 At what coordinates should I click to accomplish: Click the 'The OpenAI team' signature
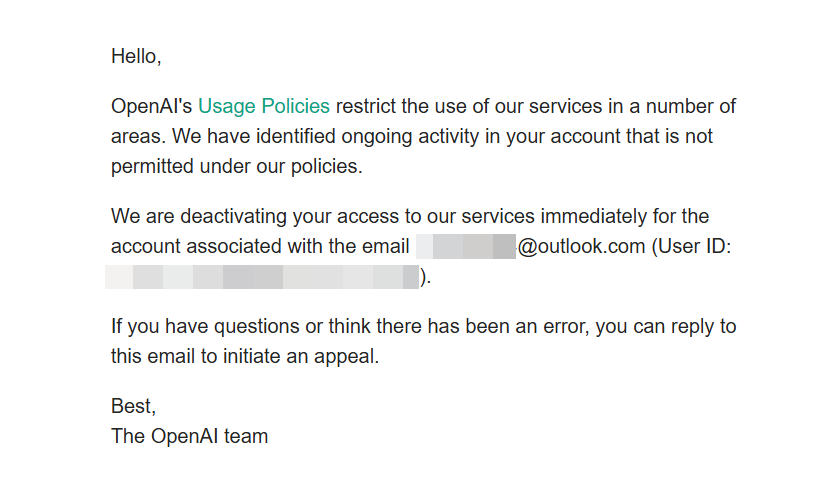tap(190, 436)
